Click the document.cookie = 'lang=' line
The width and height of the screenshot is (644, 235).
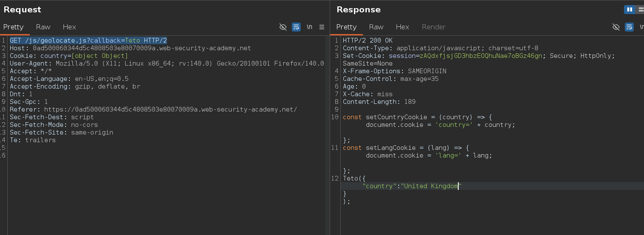point(429,155)
